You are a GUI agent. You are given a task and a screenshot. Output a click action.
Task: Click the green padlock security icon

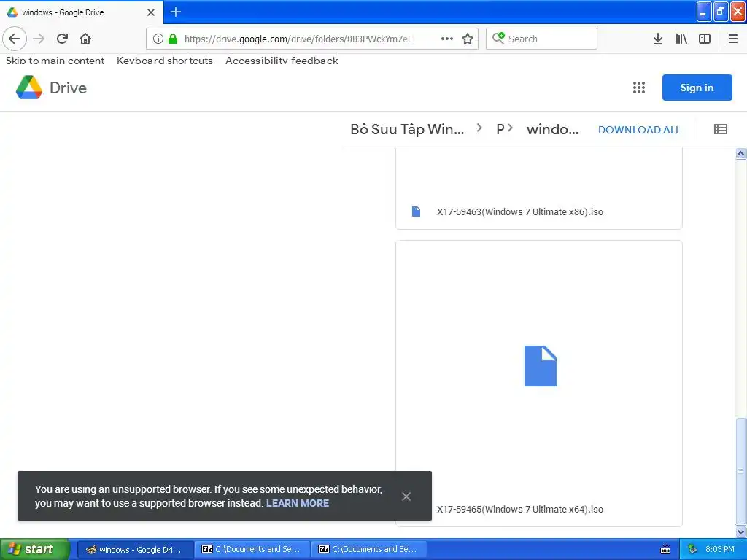pyautogui.click(x=173, y=39)
